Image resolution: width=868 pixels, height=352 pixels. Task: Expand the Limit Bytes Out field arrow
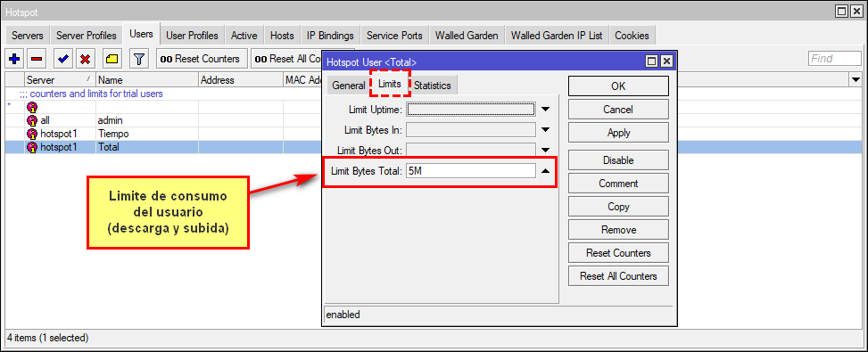pyautogui.click(x=546, y=150)
